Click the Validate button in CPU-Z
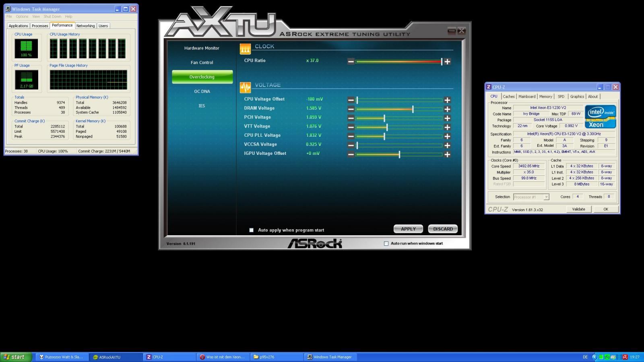This screenshot has height=362, width=644. (578, 209)
